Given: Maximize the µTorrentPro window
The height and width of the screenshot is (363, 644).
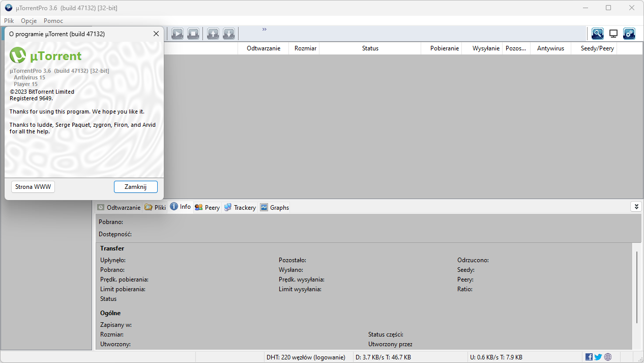Looking at the screenshot, I should pyautogui.click(x=608, y=8).
